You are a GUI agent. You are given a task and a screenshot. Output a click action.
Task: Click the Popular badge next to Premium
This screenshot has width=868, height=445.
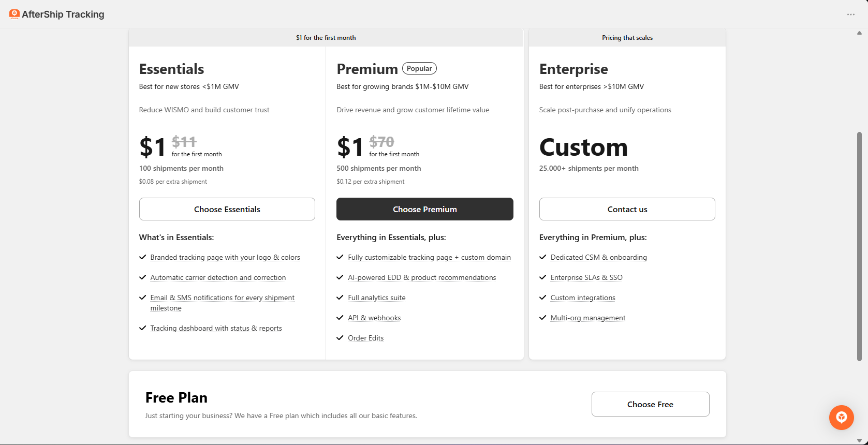pos(419,68)
